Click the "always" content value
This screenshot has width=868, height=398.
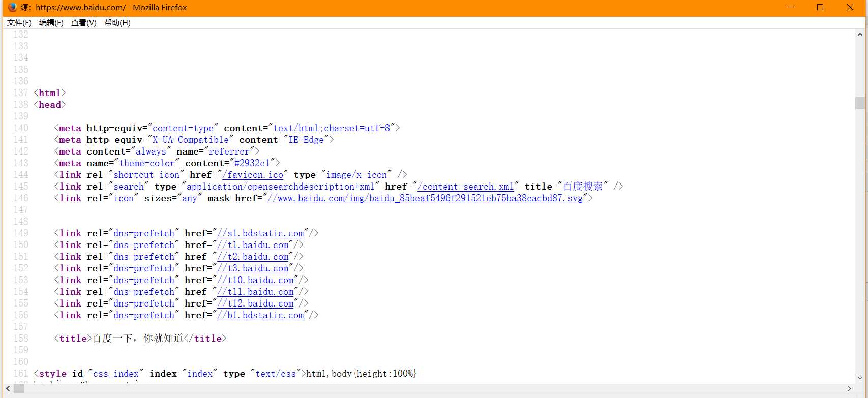(151, 151)
